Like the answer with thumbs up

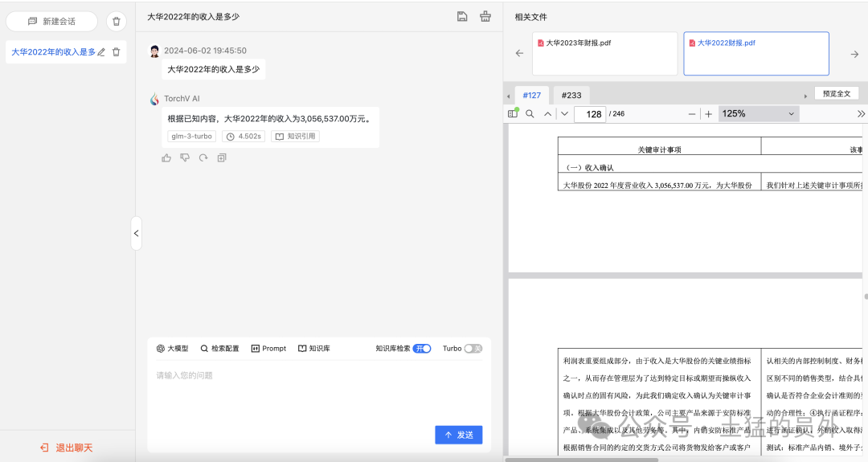pos(166,158)
